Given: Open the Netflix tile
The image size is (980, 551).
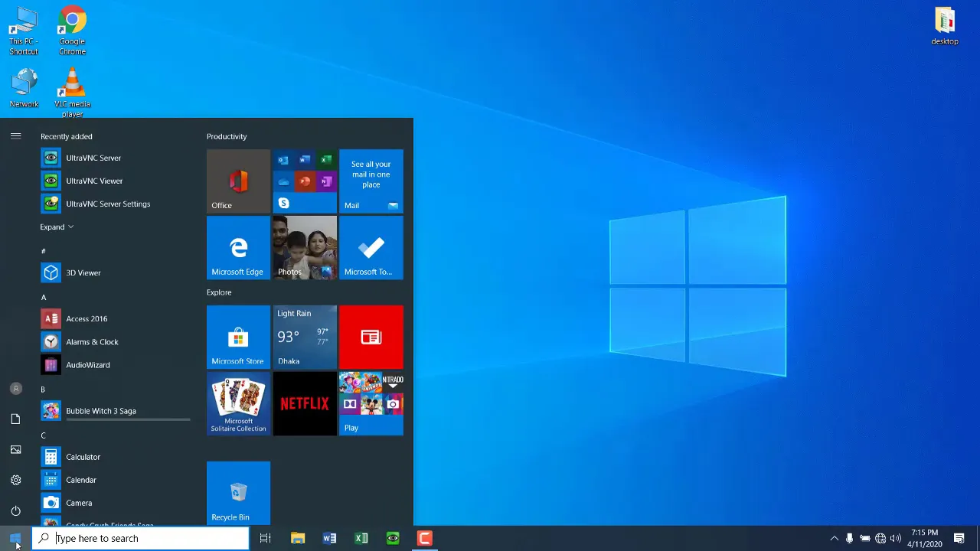Looking at the screenshot, I should [305, 403].
